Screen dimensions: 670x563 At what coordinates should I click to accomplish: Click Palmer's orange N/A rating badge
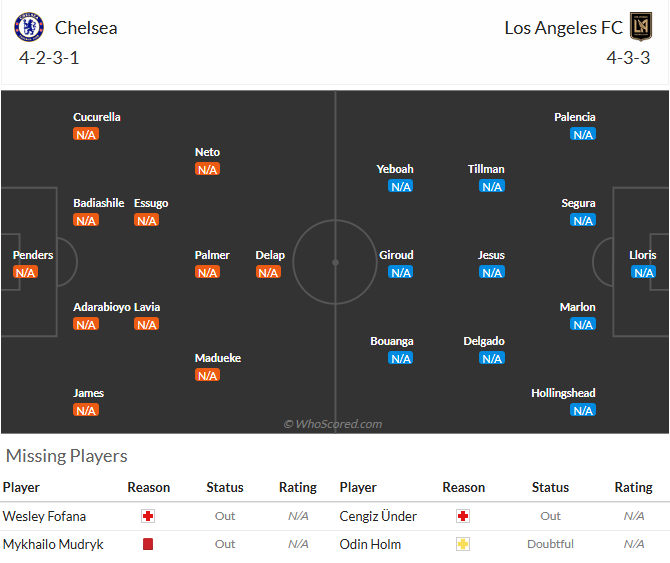[207, 272]
